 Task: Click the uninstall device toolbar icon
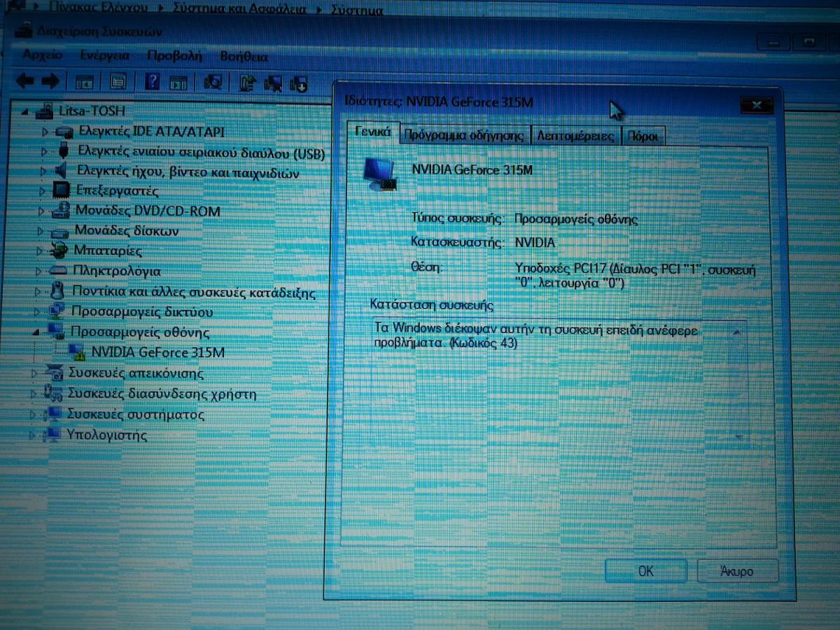[x=274, y=83]
